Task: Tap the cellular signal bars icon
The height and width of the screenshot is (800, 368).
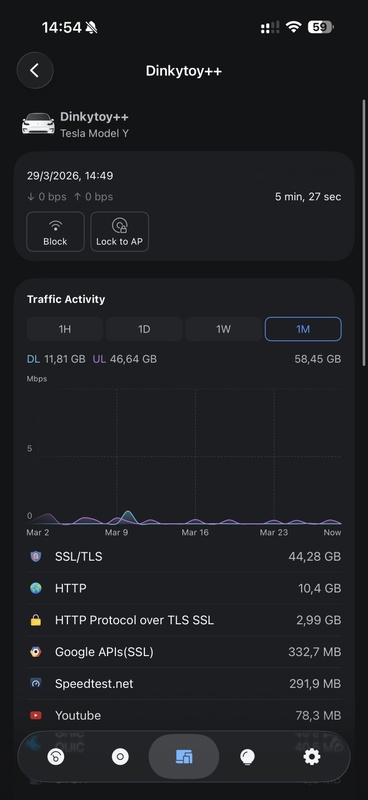Action: (270, 28)
